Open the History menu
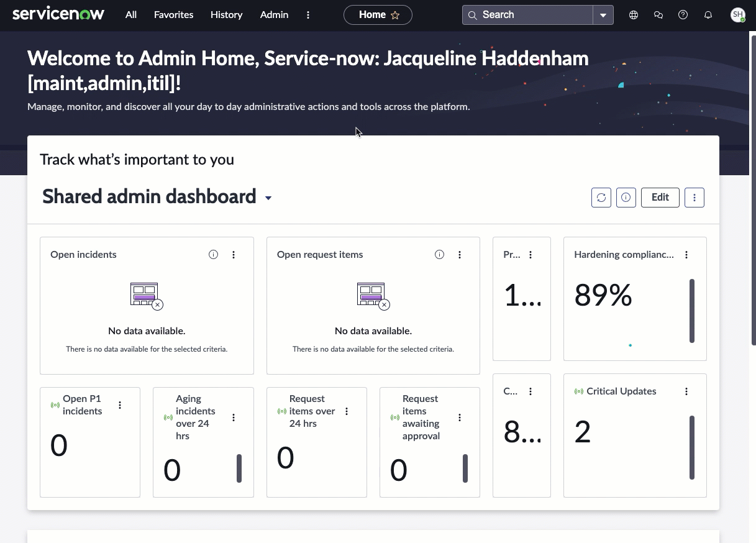 226,15
